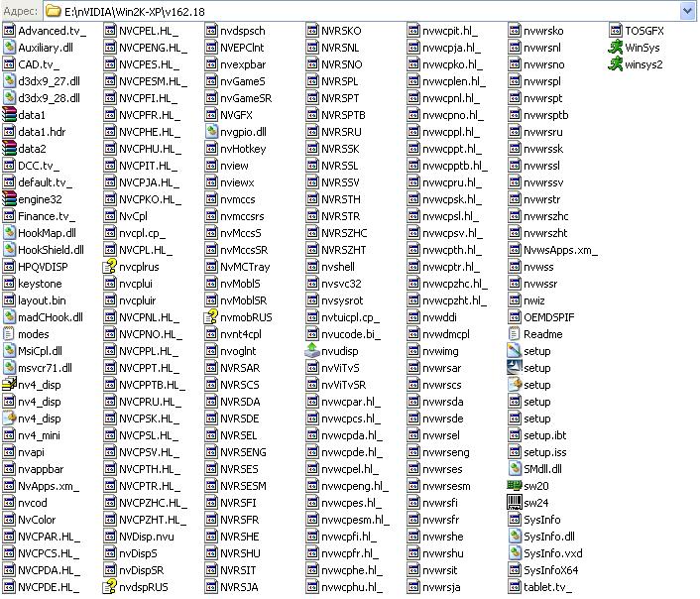Select the nvcpl.cp_ file
Image resolution: width=700 pixels, height=599 pixels.
135,233
